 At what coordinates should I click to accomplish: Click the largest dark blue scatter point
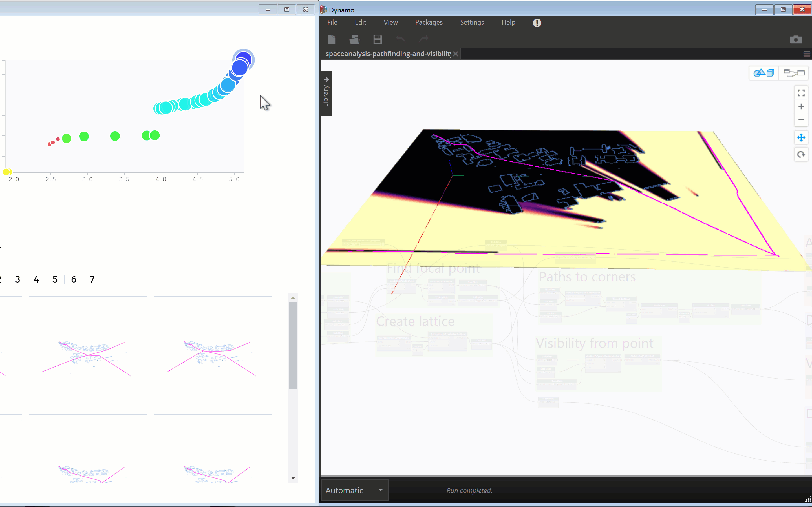[244, 60]
